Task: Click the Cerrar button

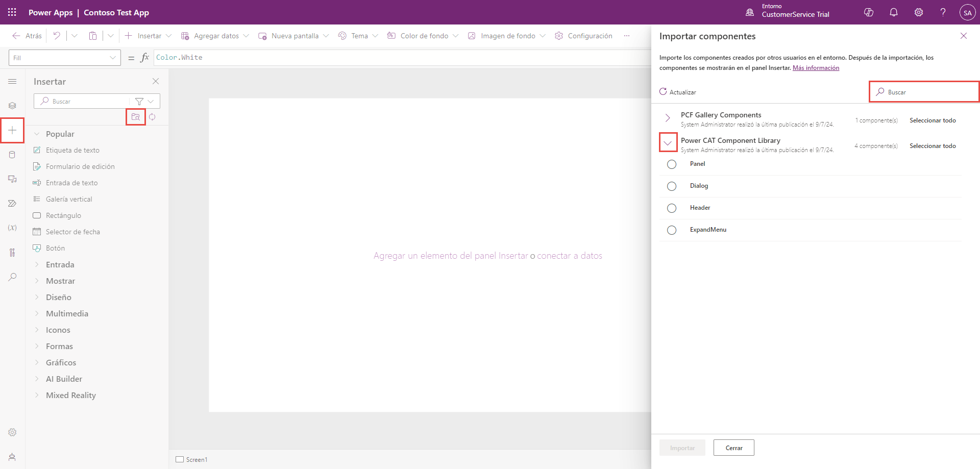Action: (x=733, y=448)
